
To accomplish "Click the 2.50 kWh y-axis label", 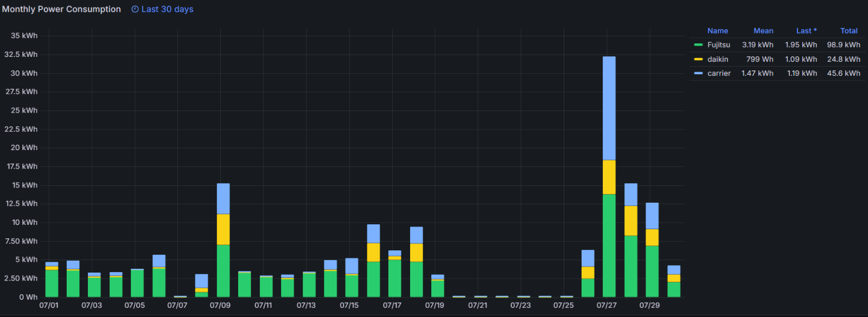I will tap(22, 279).
